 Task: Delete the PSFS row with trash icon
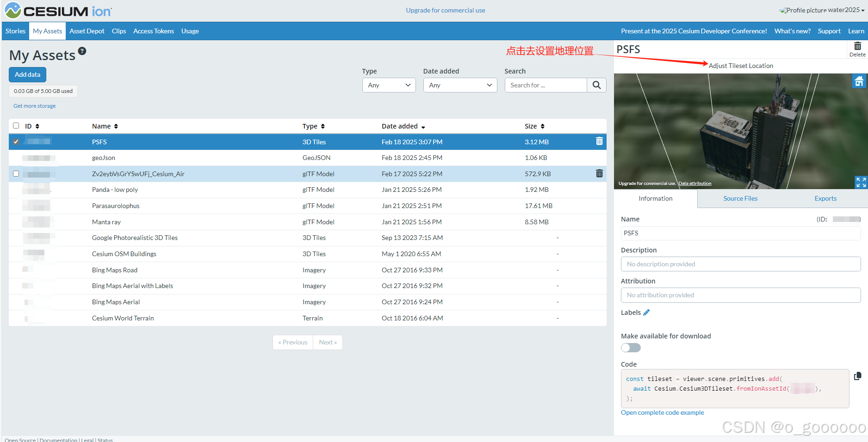[599, 141]
